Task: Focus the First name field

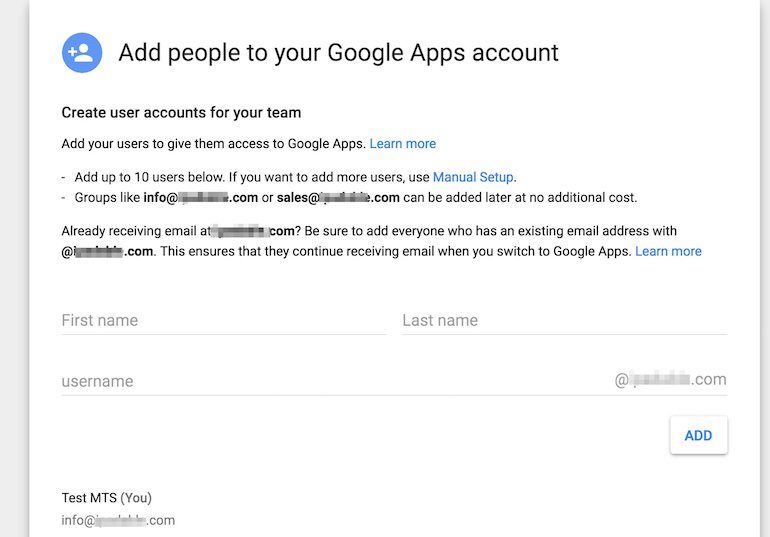Action: 224,321
